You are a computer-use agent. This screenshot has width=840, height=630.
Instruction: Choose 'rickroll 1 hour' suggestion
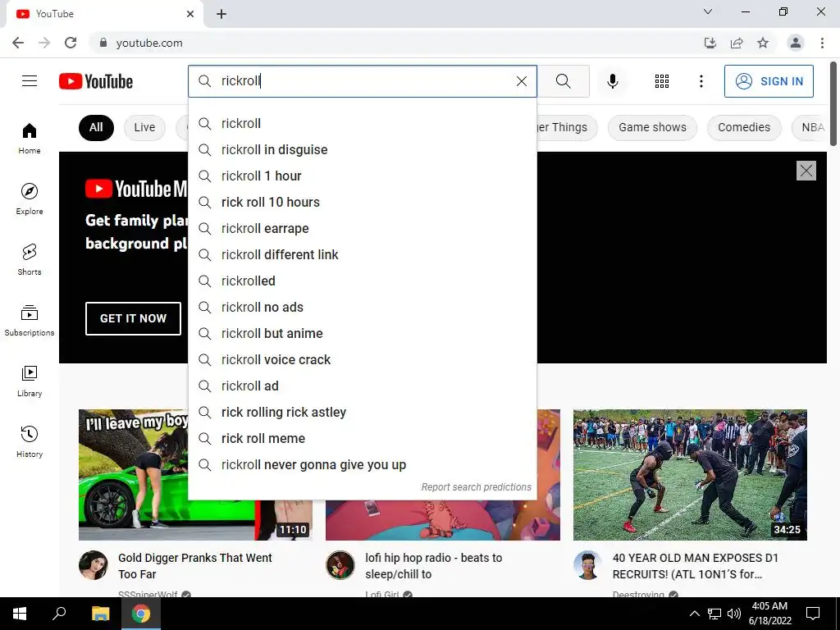[x=362, y=176]
